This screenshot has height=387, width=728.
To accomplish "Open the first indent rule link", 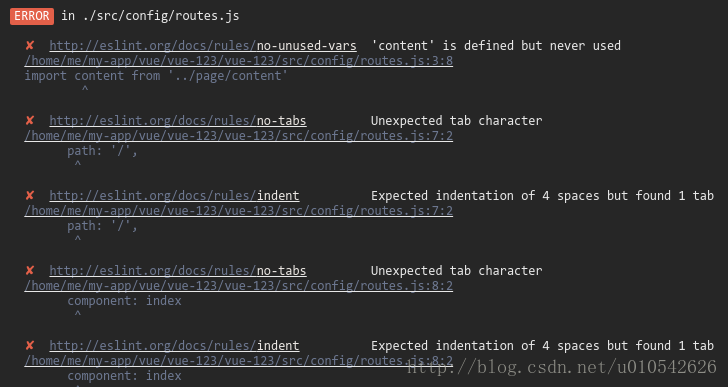I will (174, 196).
